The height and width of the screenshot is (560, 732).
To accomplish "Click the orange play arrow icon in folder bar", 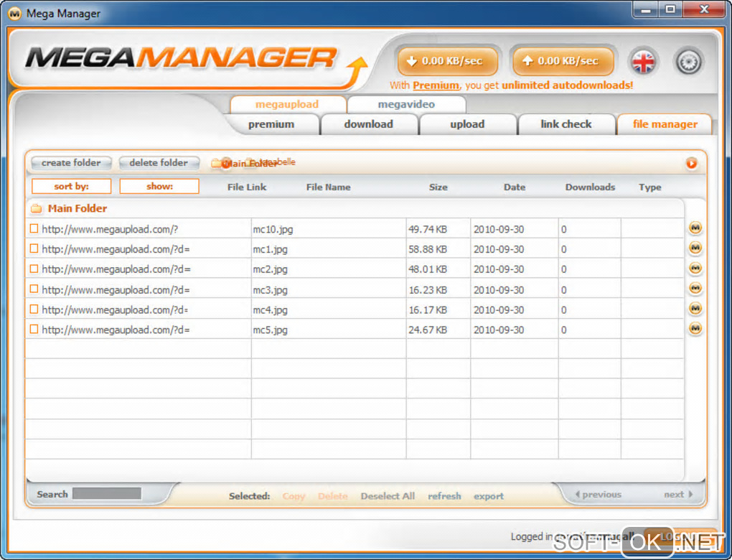I will point(691,163).
